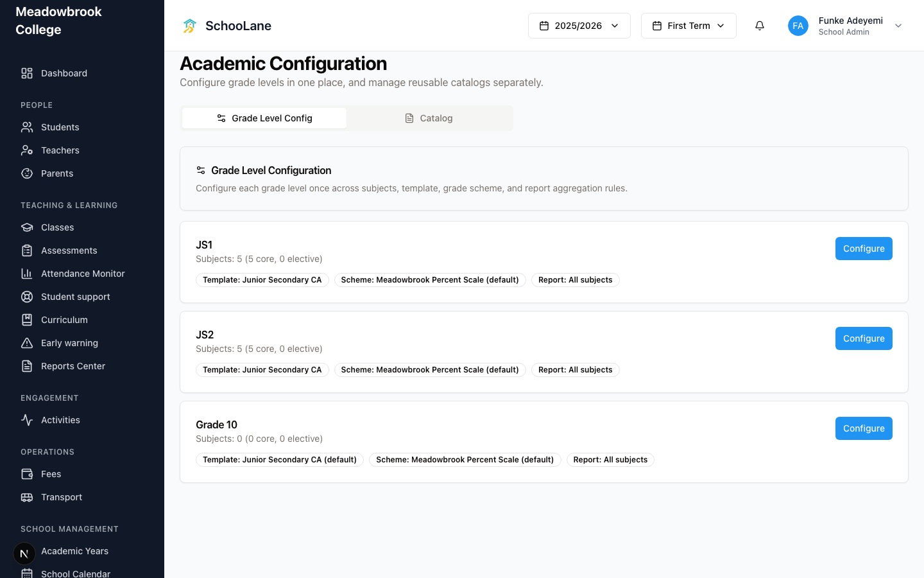Click the Dashboard grid icon

pos(27,73)
